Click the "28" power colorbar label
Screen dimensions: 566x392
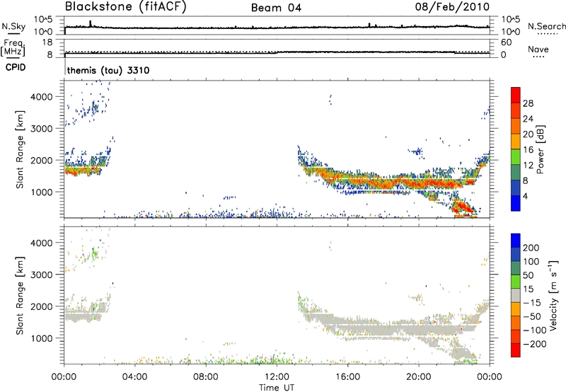pos(528,103)
